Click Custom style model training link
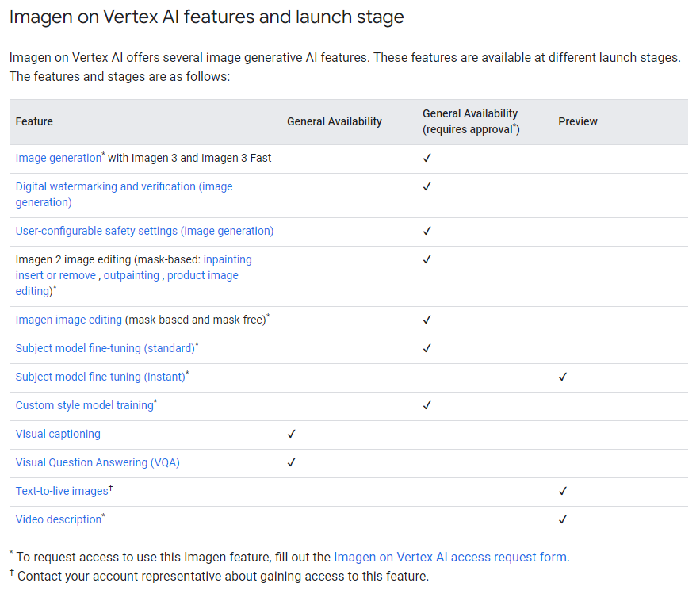The image size is (700, 594). (x=84, y=405)
